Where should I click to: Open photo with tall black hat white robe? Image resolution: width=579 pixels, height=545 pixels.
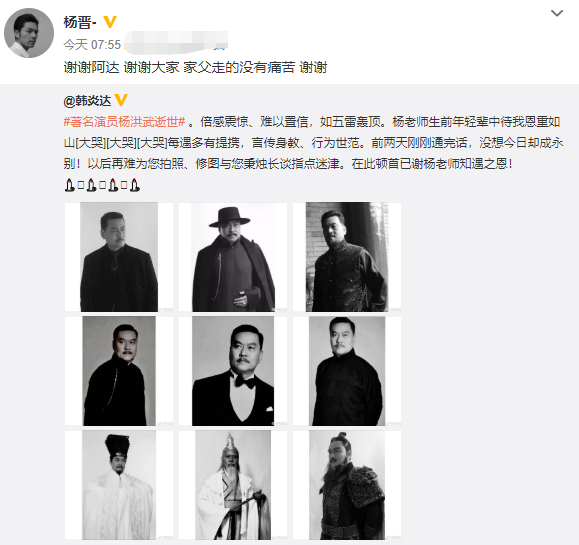pos(119,485)
